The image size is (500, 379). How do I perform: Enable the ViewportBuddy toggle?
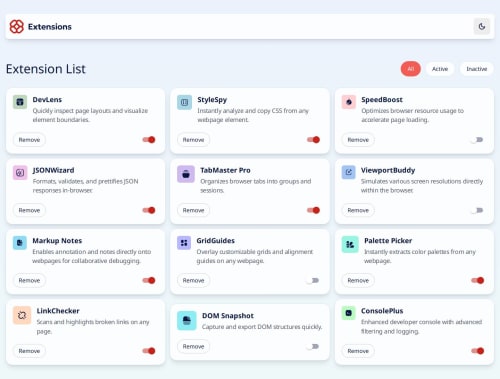(x=478, y=210)
